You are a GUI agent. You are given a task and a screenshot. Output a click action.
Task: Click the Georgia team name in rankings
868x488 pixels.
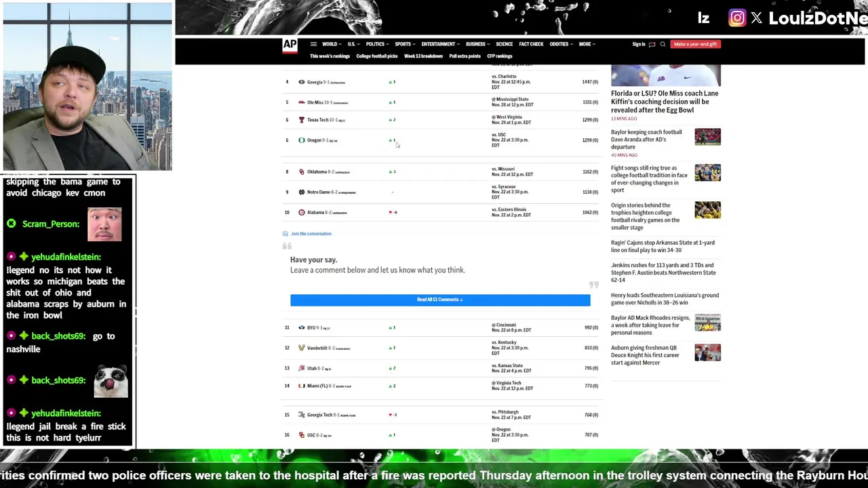point(314,82)
